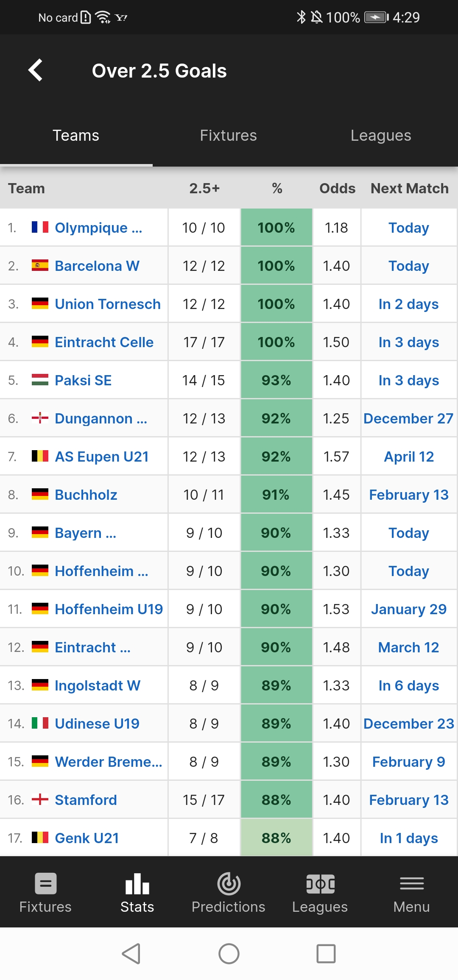The width and height of the screenshot is (458, 980).
Task: Click Genk U21 88% percentage cell
Action: point(276,838)
